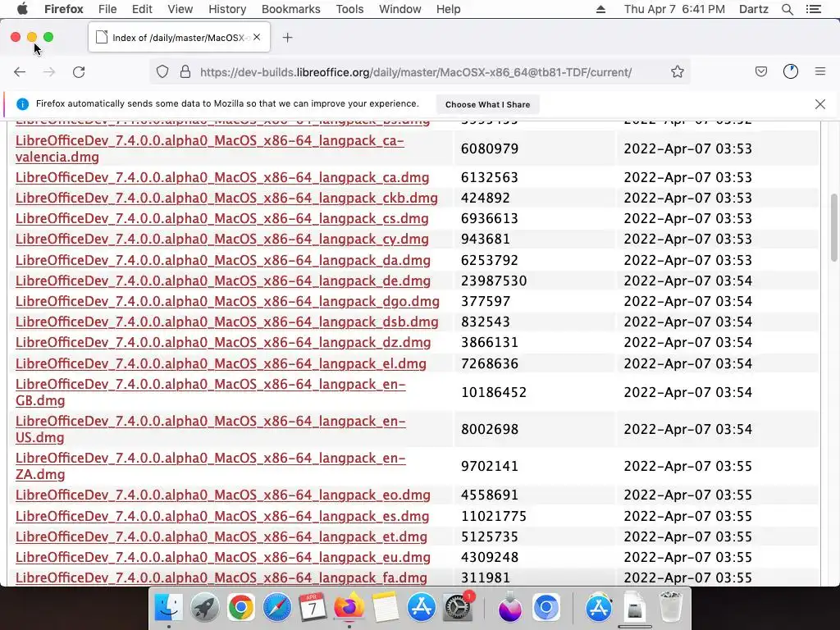Open the File menu
This screenshot has height=630, width=840.
tap(107, 9)
